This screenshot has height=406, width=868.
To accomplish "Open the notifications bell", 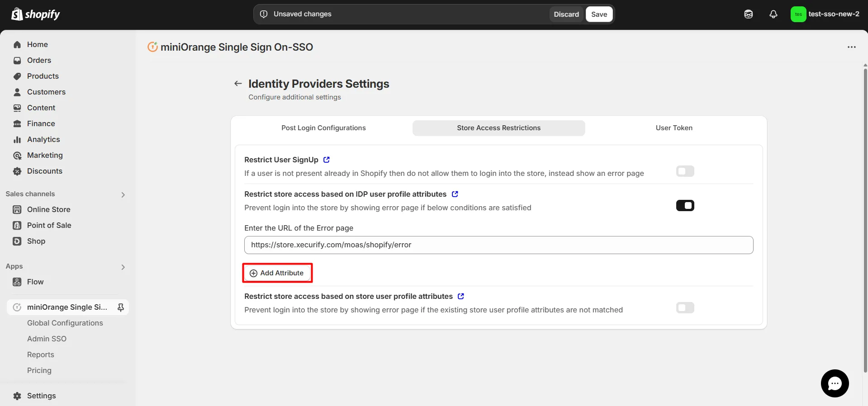I will coord(773,14).
